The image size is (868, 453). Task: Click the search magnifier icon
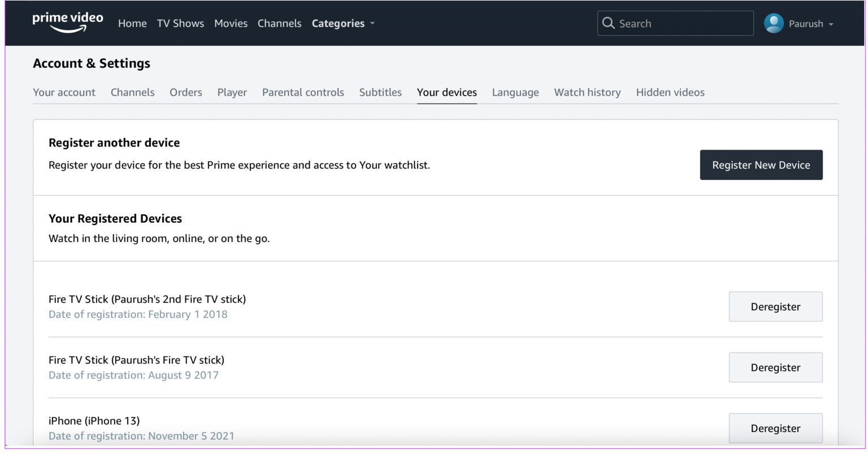click(x=609, y=23)
